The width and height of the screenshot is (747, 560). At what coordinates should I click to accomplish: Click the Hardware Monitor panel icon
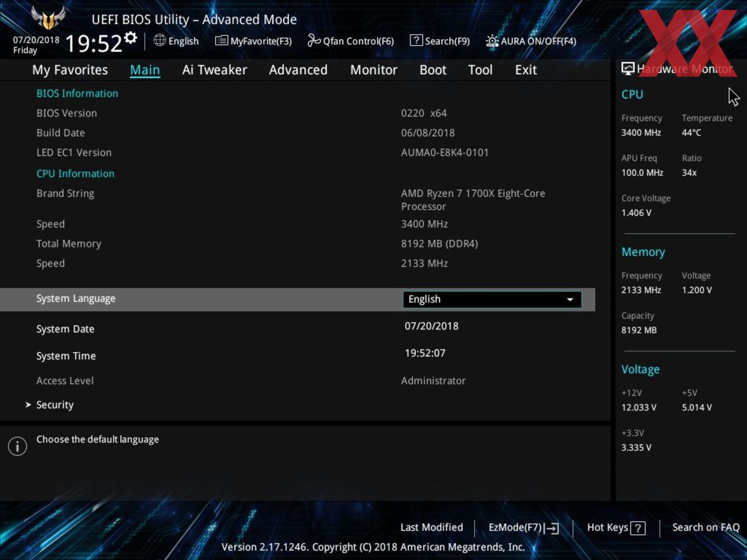628,68
